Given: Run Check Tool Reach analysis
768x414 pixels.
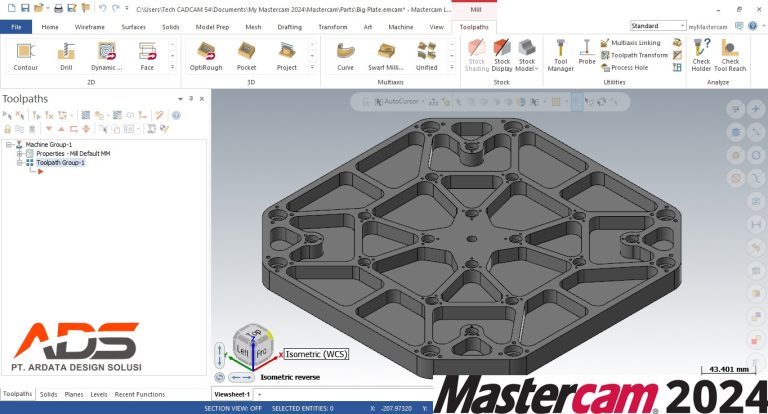Looking at the screenshot, I should click(730, 56).
